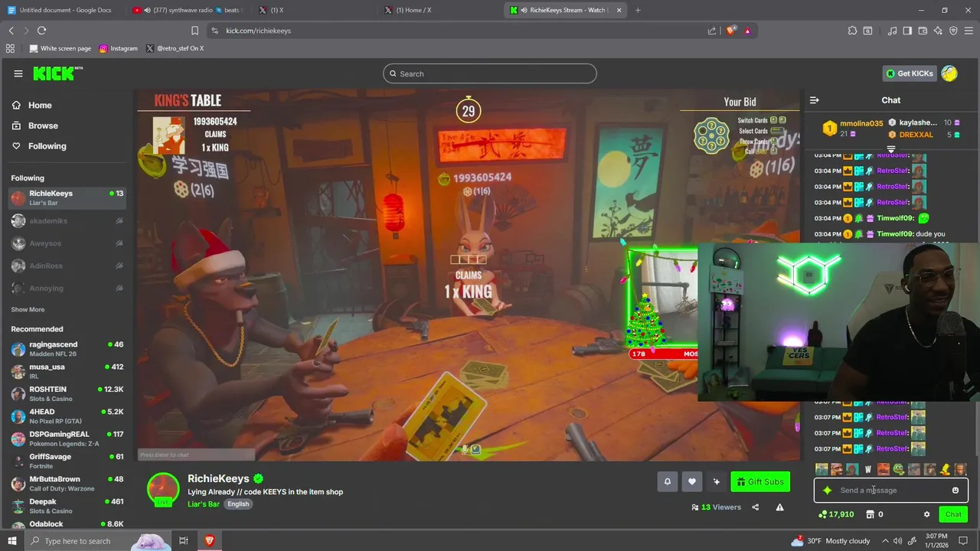Click the English language tag

tap(238, 504)
